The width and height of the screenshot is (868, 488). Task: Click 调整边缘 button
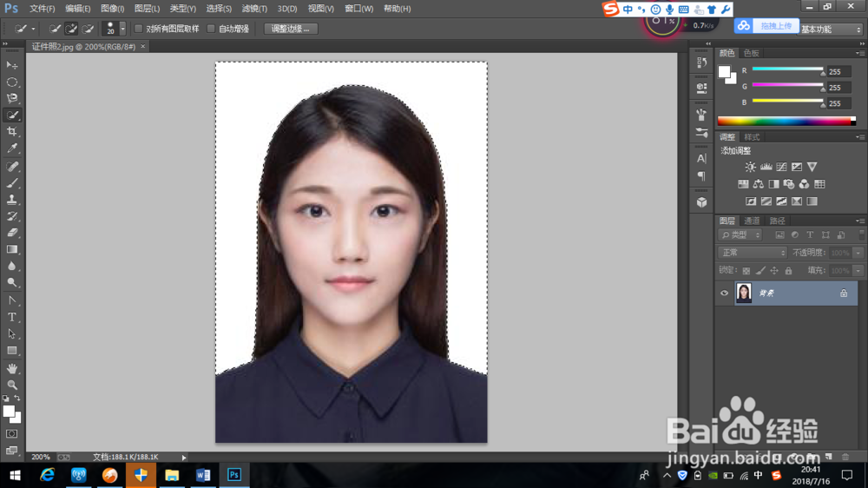tap(291, 29)
